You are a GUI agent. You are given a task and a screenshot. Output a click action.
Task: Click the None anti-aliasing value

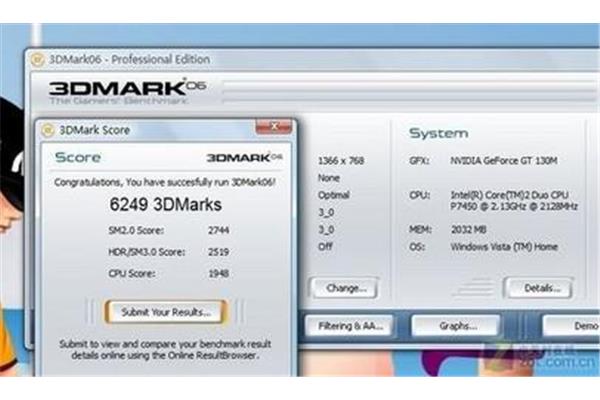[x=329, y=178]
